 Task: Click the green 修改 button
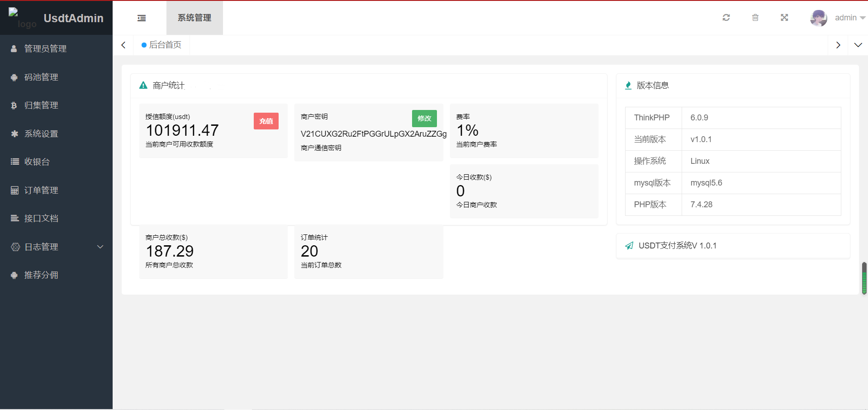(x=424, y=118)
